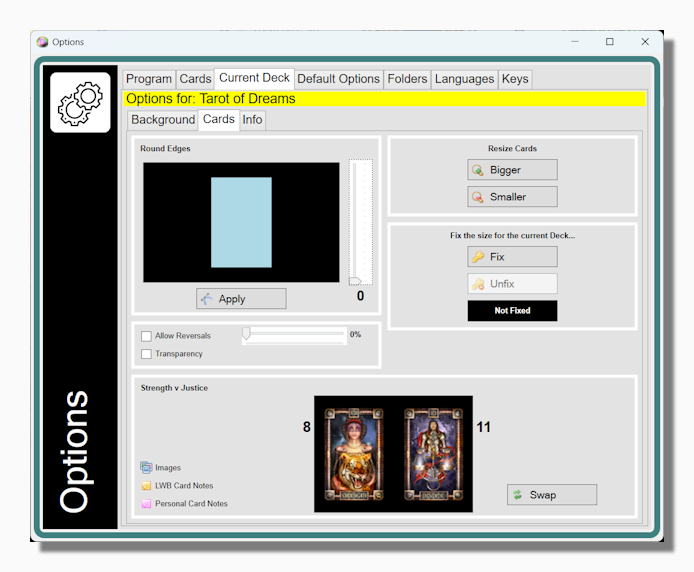Open the Program tab
Screen dimensions: 694x572
coord(149,79)
